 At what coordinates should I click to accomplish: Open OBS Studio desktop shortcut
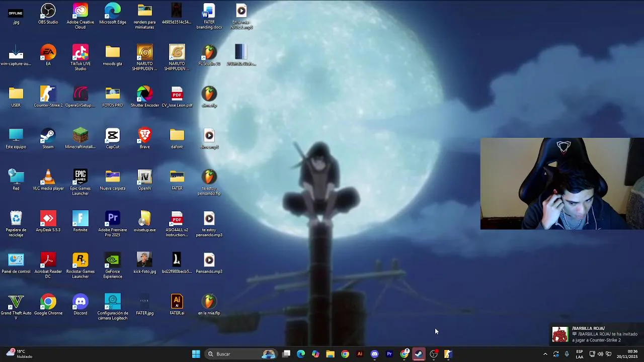coord(48,14)
